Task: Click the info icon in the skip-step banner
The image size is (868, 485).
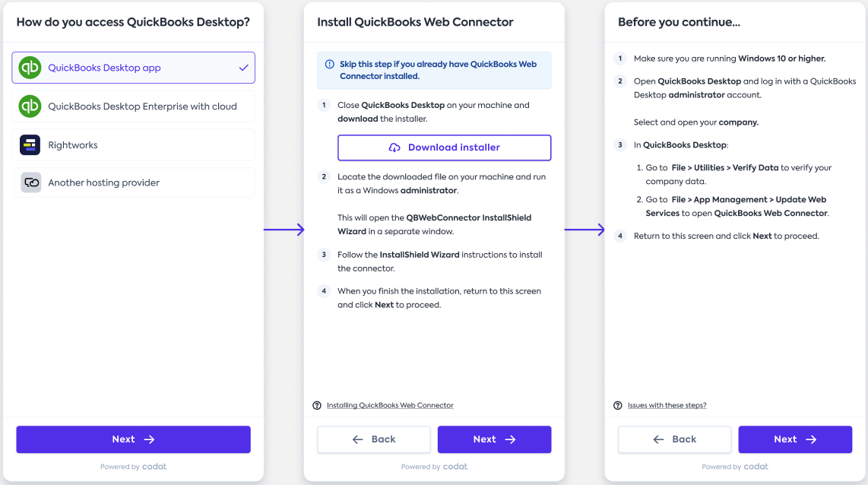Action: pyautogui.click(x=329, y=65)
